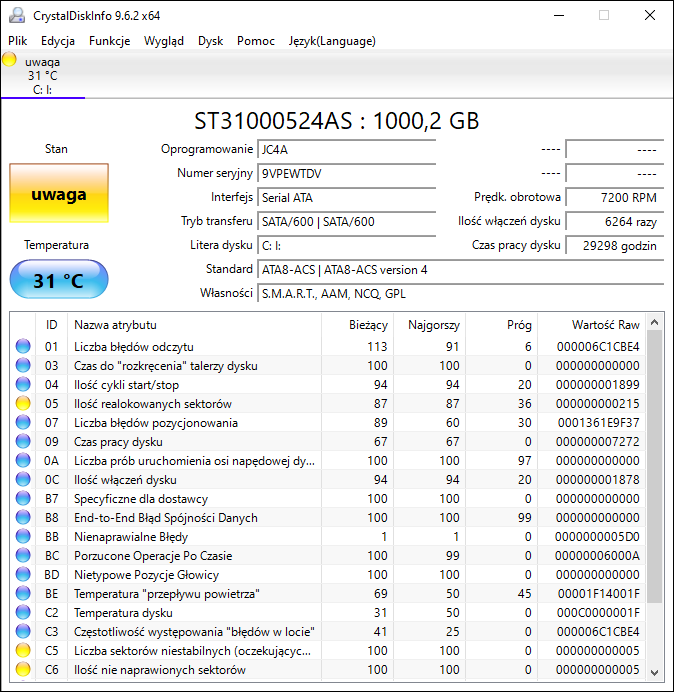Click the 31 °C temperature button

(59, 279)
